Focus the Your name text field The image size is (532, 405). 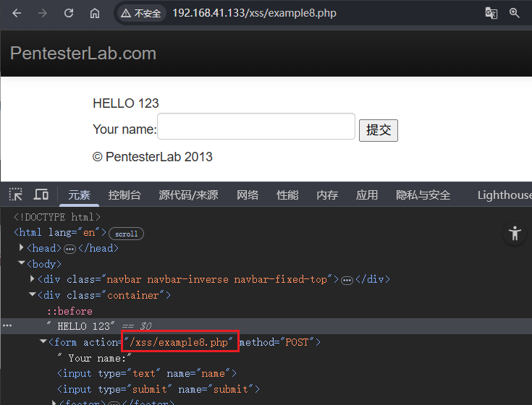[x=256, y=127]
